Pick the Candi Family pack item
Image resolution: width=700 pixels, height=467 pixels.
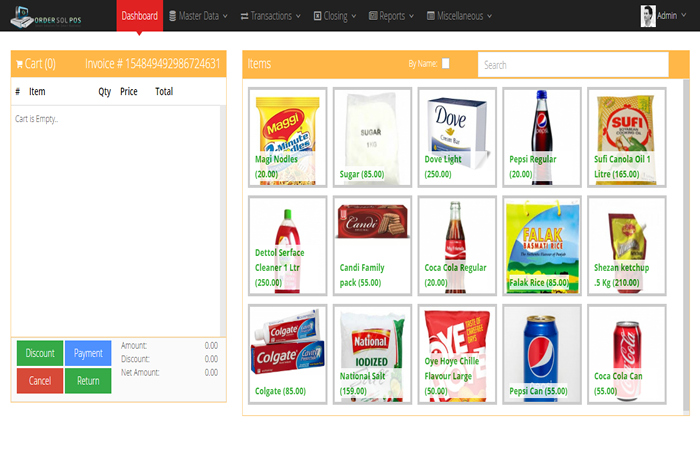pos(372,246)
